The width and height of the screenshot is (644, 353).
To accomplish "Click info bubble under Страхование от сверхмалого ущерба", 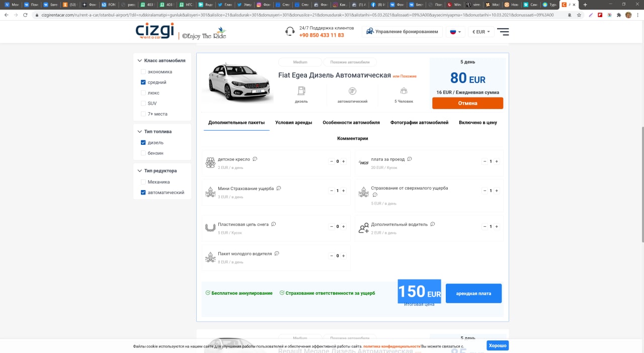I will (375, 195).
